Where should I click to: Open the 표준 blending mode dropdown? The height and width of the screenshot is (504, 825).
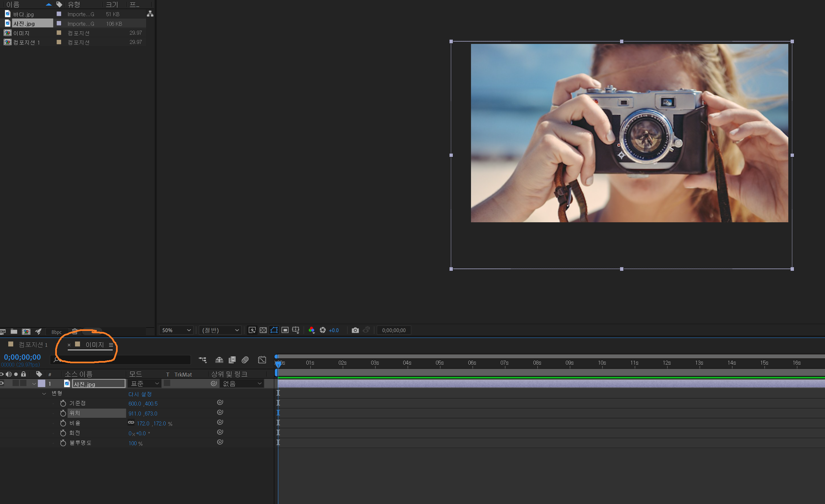click(144, 383)
